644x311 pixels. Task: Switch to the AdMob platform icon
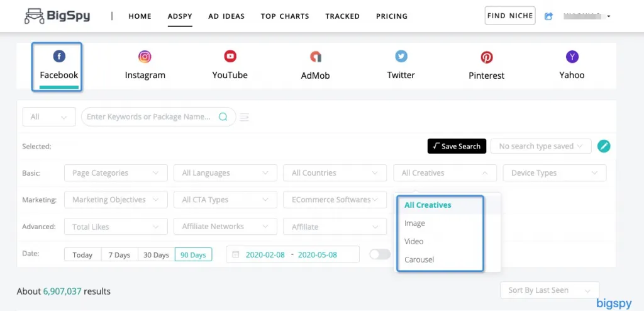315,58
